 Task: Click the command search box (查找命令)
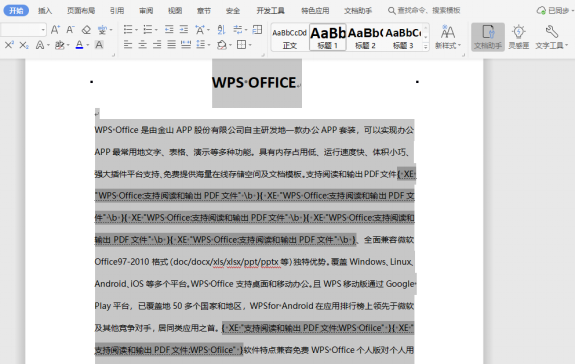[424, 11]
